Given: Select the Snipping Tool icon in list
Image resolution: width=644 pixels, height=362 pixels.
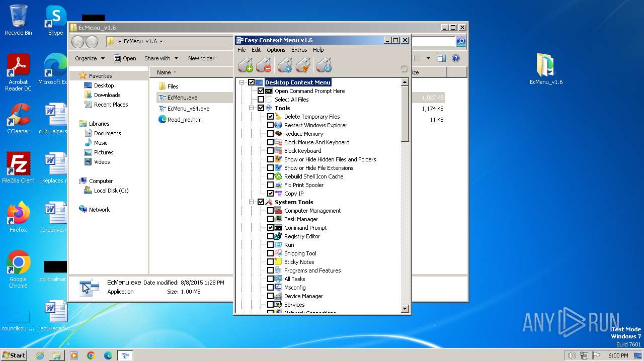Looking at the screenshot, I should 278,253.
